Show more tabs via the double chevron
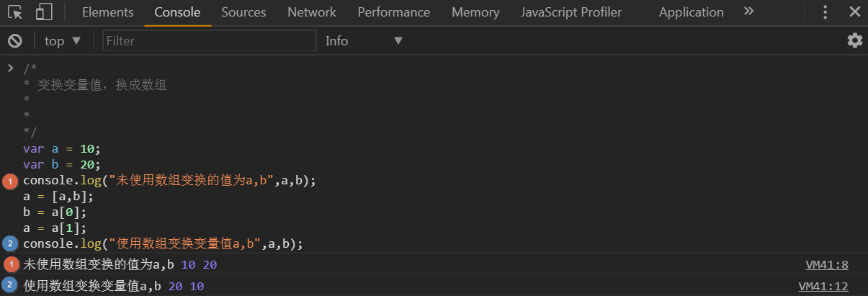The image size is (868, 296). (748, 12)
